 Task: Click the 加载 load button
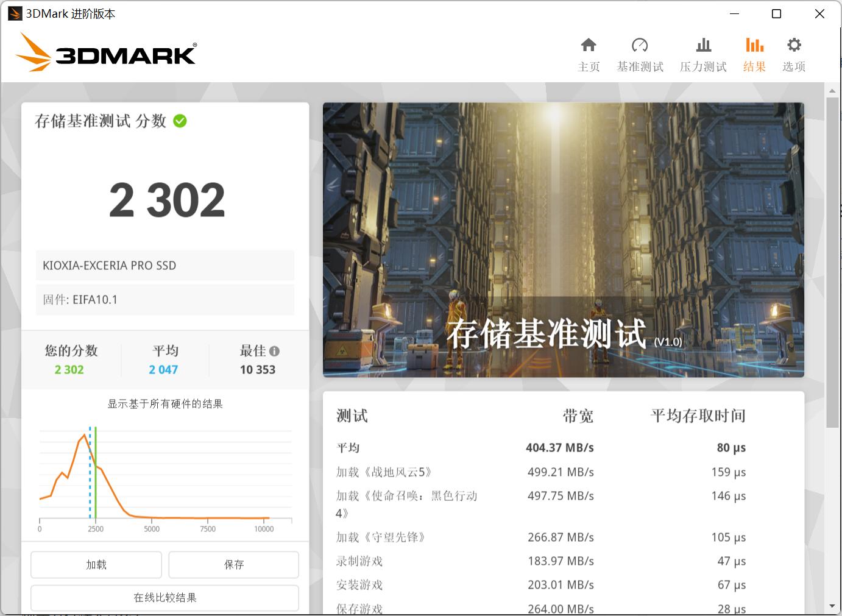[96, 565]
